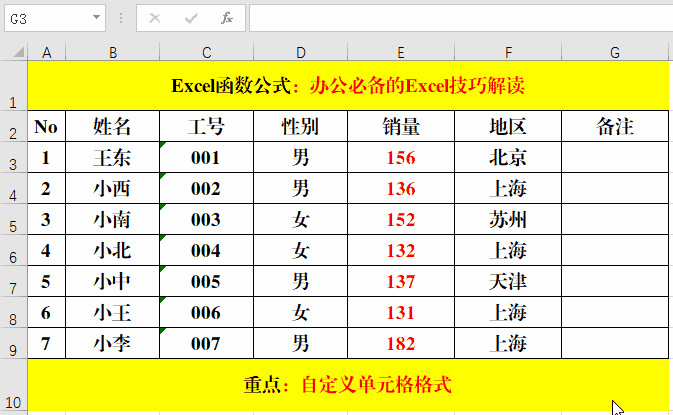Screen dimensions: 673x415
Task: Click inside the formula bar input
Action: (461, 18)
